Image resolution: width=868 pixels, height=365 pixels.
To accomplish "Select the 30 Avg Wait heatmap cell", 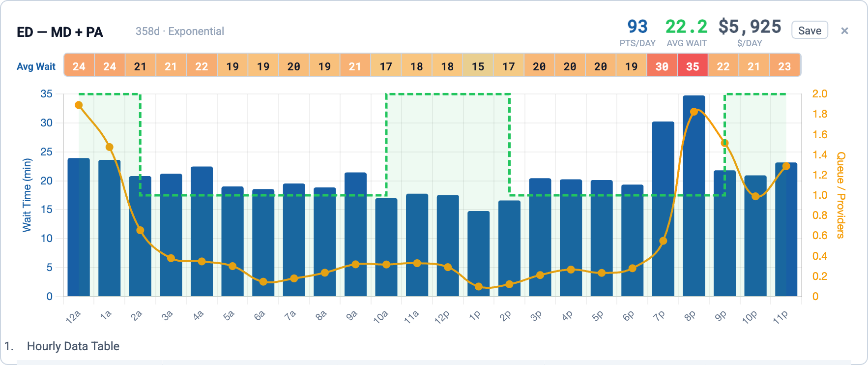I will coord(662,66).
